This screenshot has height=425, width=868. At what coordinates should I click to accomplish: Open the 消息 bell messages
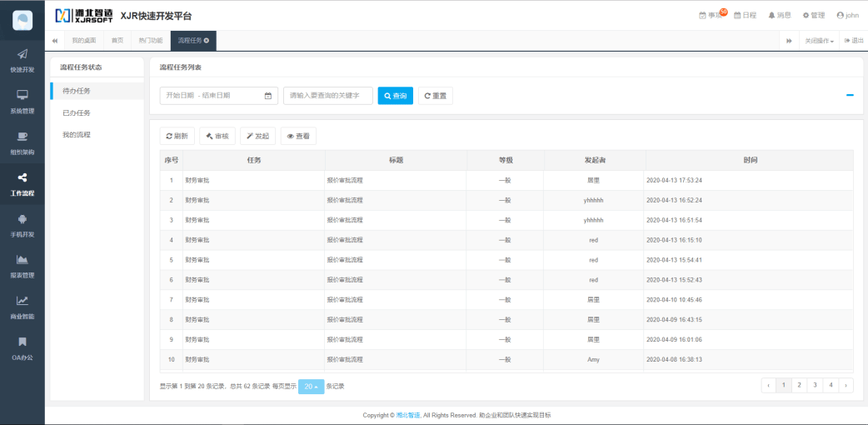[x=780, y=16]
